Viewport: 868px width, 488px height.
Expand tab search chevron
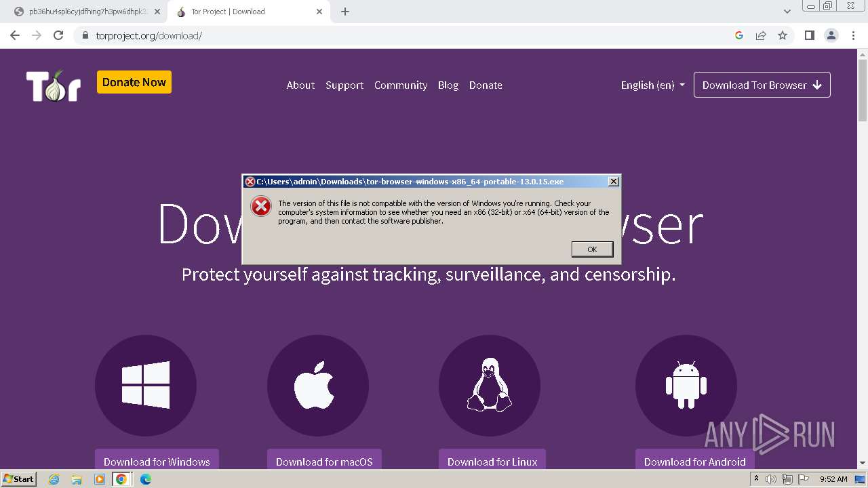(787, 12)
